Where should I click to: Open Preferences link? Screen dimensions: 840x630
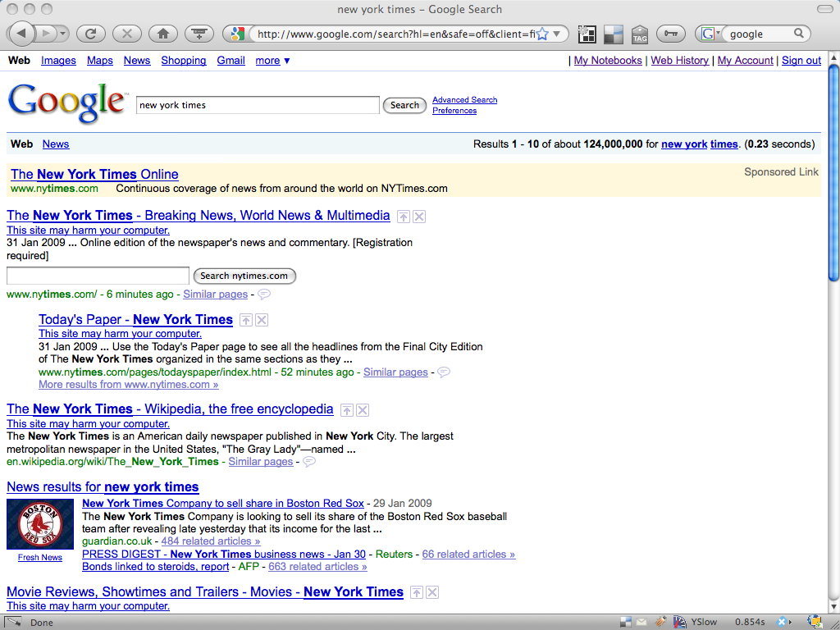pyautogui.click(x=454, y=111)
